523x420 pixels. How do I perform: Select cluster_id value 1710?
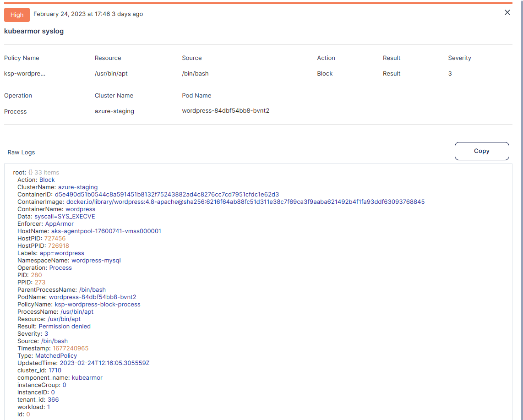click(55, 371)
